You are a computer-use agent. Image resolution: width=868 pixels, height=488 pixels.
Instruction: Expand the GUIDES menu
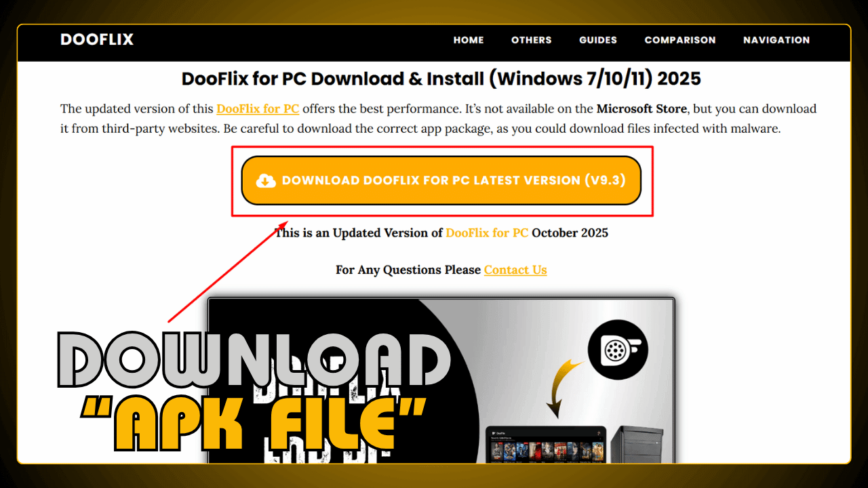598,40
